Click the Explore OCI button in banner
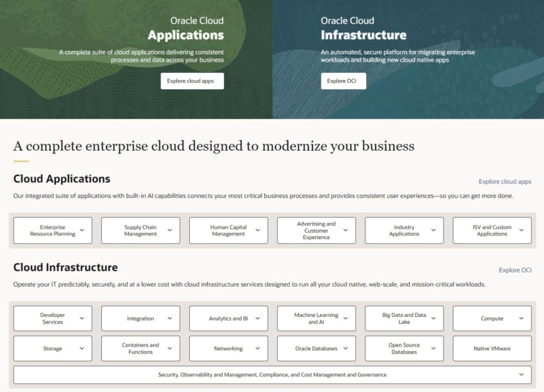Viewport: 544px width, 392px height. pyautogui.click(x=344, y=81)
